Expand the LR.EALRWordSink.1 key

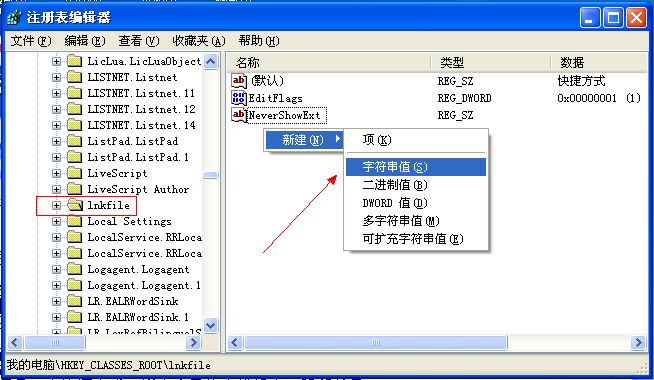(x=56, y=317)
